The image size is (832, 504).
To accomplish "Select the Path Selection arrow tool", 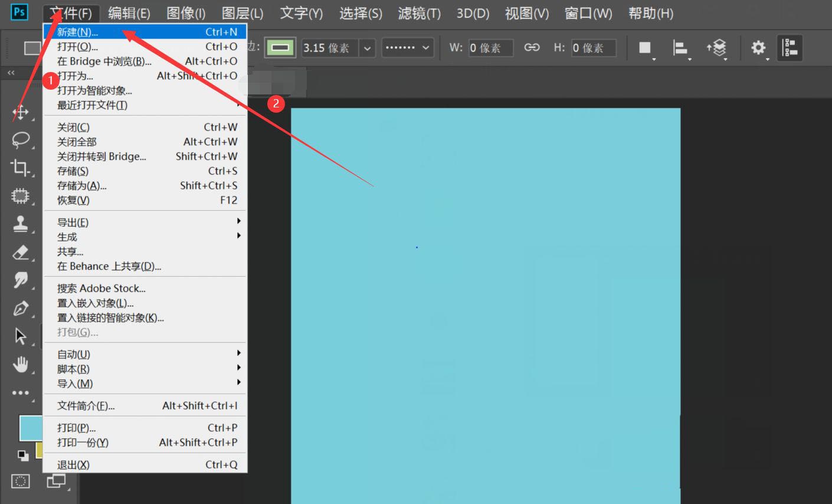I will pyautogui.click(x=21, y=336).
